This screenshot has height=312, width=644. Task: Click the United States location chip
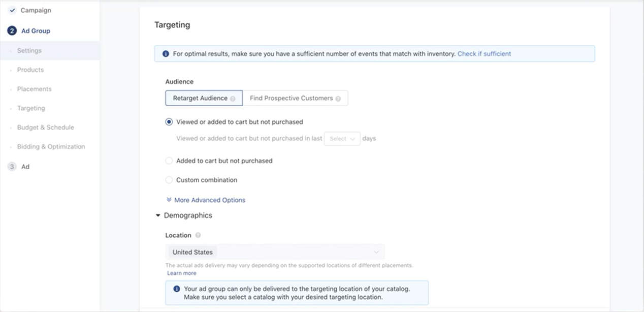(x=192, y=252)
